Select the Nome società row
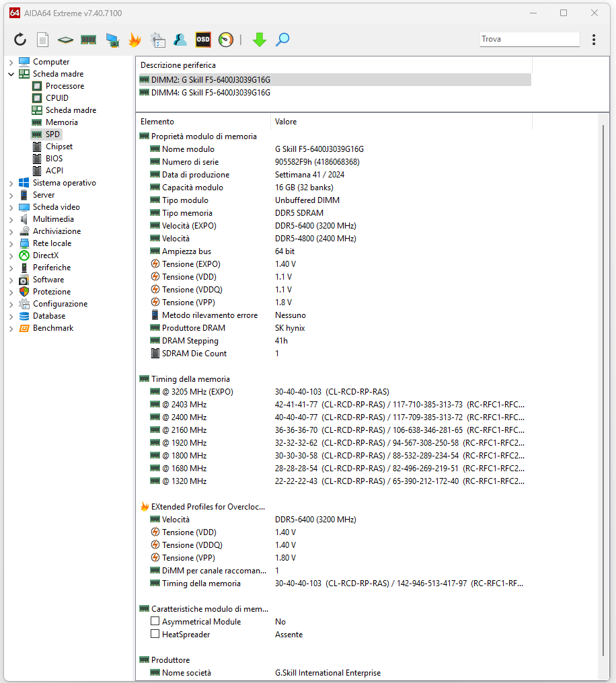This screenshot has width=616, height=683. 335,672
